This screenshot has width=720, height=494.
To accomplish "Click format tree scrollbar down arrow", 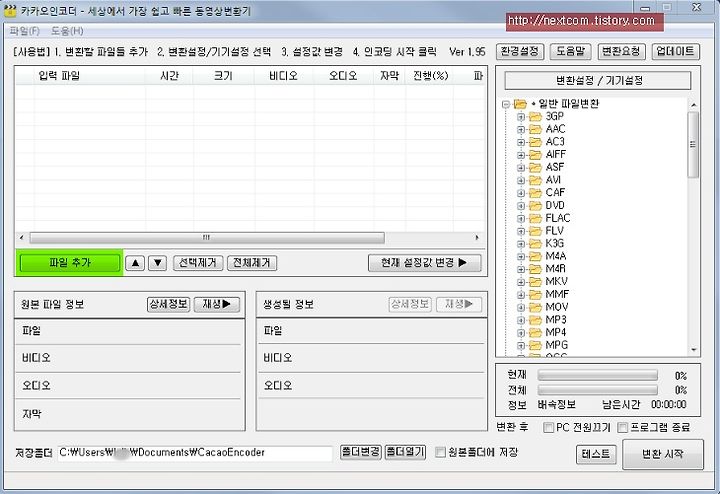I will coord(693,350).
